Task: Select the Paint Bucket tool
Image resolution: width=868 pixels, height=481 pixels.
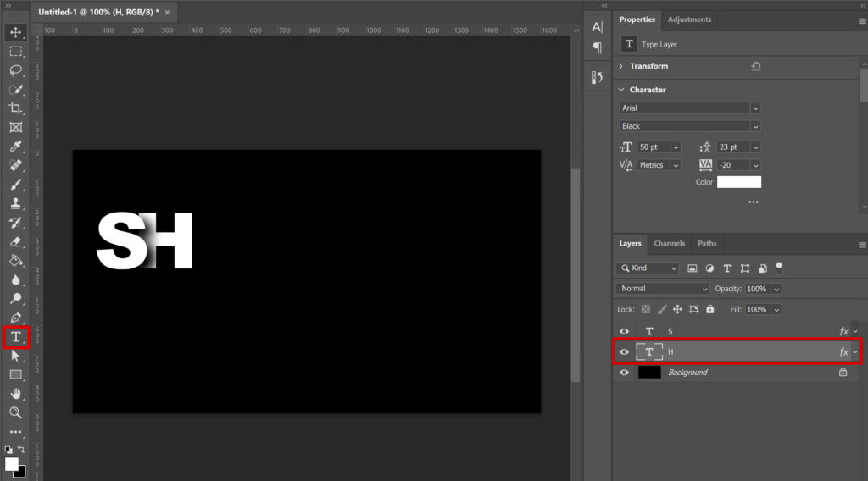Action: pyautogui.click(x=15, y=261)
